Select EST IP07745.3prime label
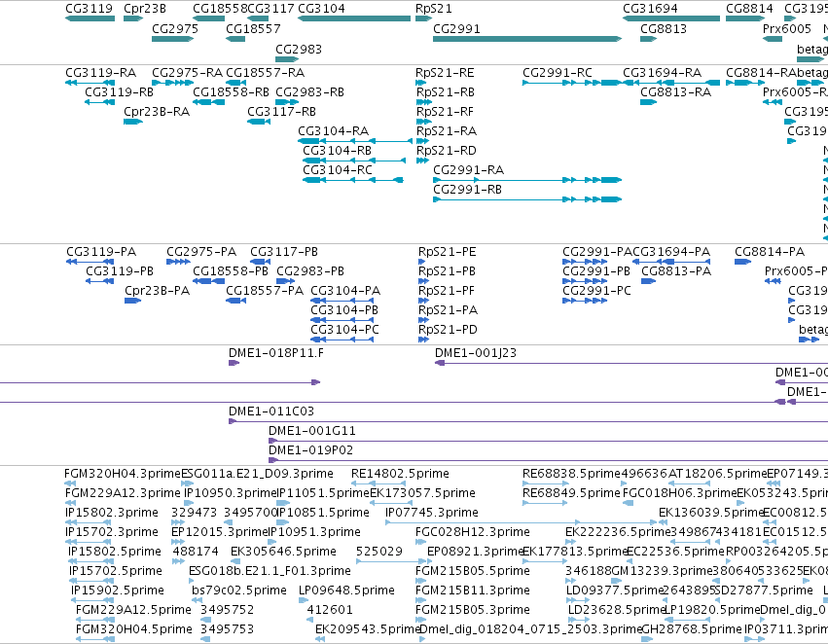828x644 pixels. pos(432,513)
